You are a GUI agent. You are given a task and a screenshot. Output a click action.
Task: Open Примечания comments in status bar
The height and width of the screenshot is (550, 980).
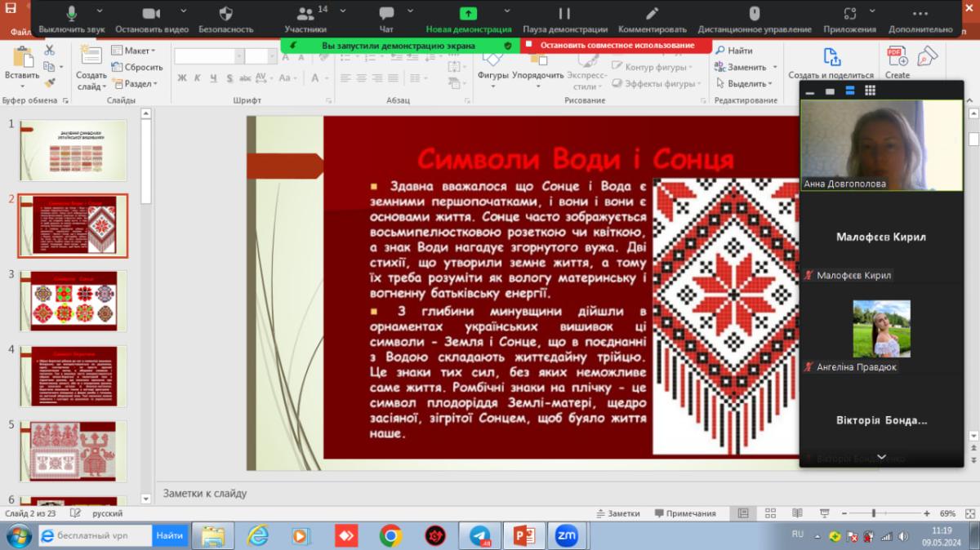[684, 513]
